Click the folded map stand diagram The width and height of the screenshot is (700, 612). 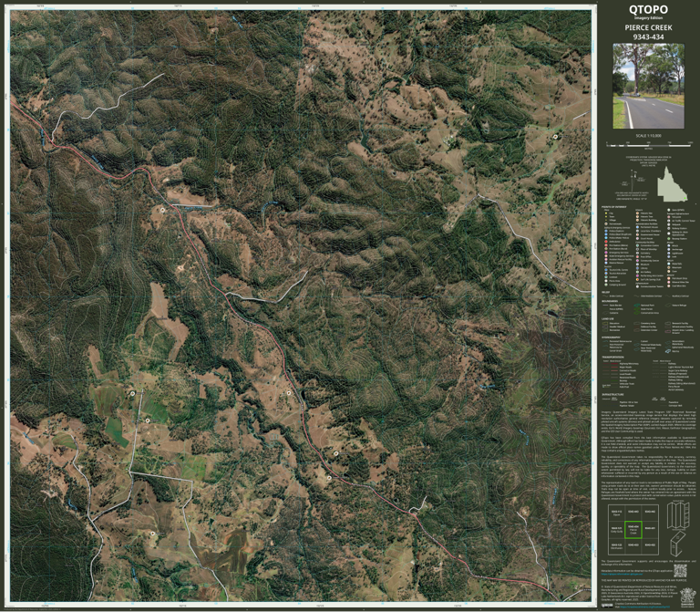[x=678, y=545]
